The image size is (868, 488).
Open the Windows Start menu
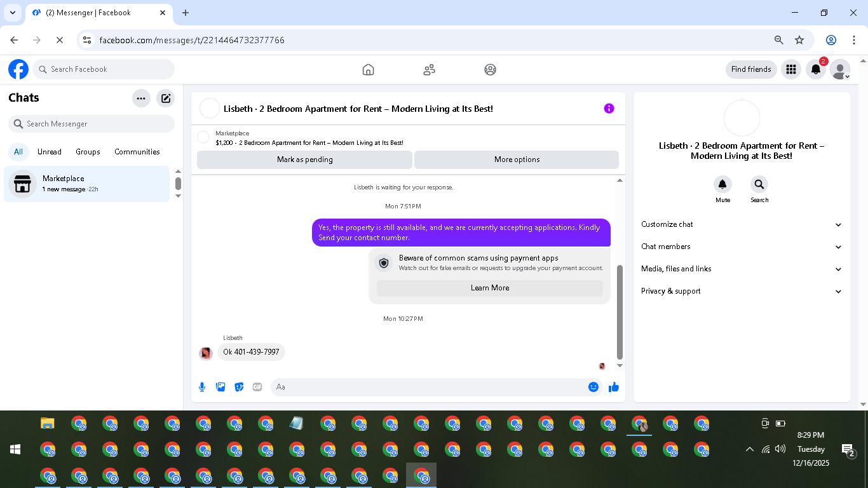pos(15,449)
